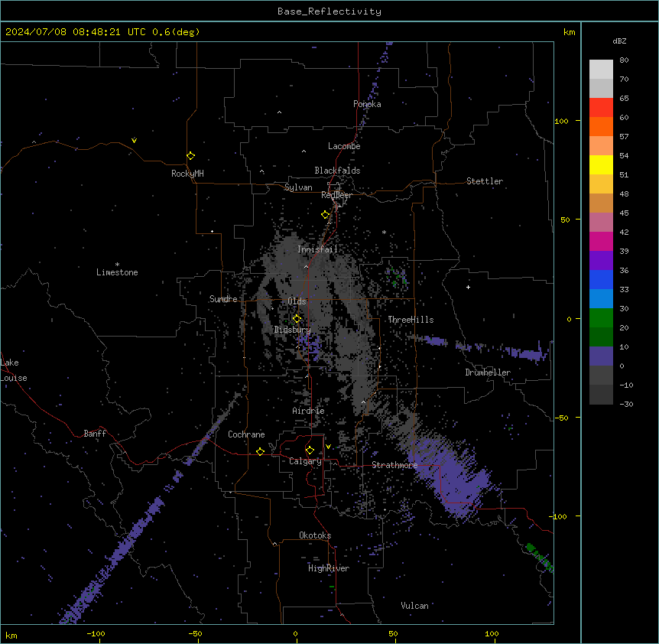
Task: Pick the blue 33–36 dBZ legend swatch
Action: tap(601, 279)
